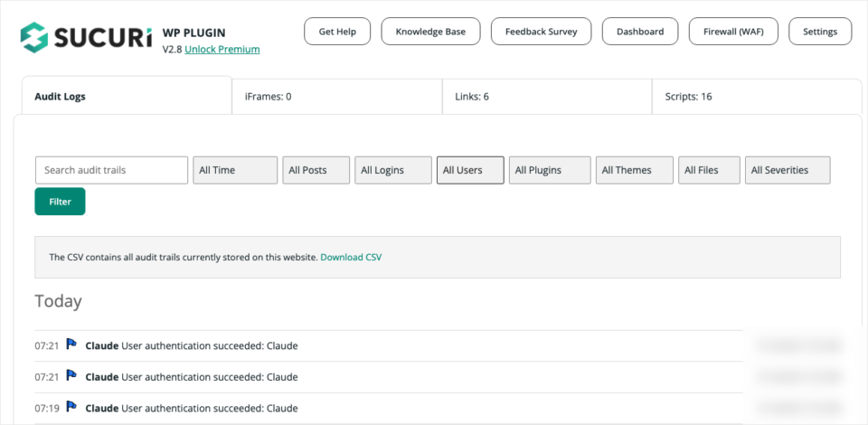Open the All Plugins dropdown
This screenshot has width=868, height=425.
[x=550, y=170]
